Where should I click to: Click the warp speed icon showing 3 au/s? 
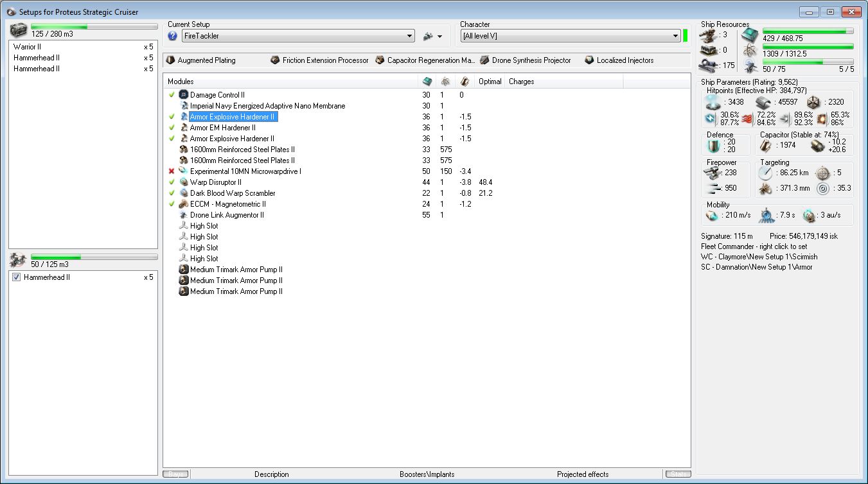809,215
